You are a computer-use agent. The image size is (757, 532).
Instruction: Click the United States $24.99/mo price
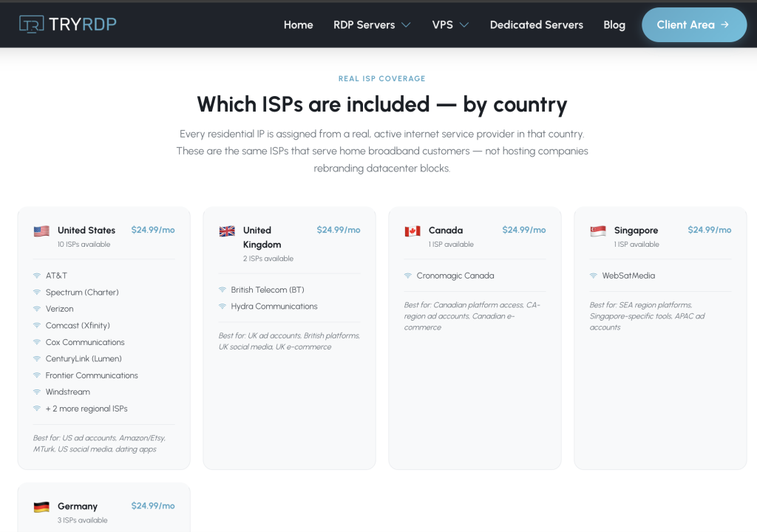click(x=153, y=230)
